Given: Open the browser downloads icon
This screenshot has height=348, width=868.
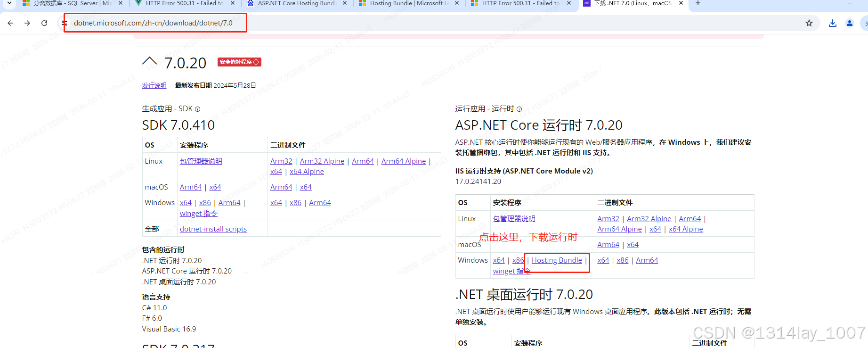Looking at the screenshot, I should click(833, 23).
